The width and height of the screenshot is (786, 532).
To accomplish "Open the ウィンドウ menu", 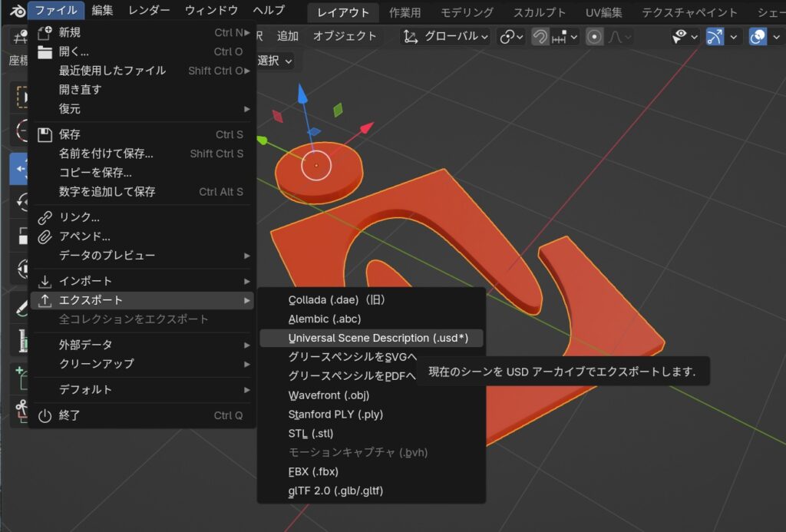I will 211,11.
